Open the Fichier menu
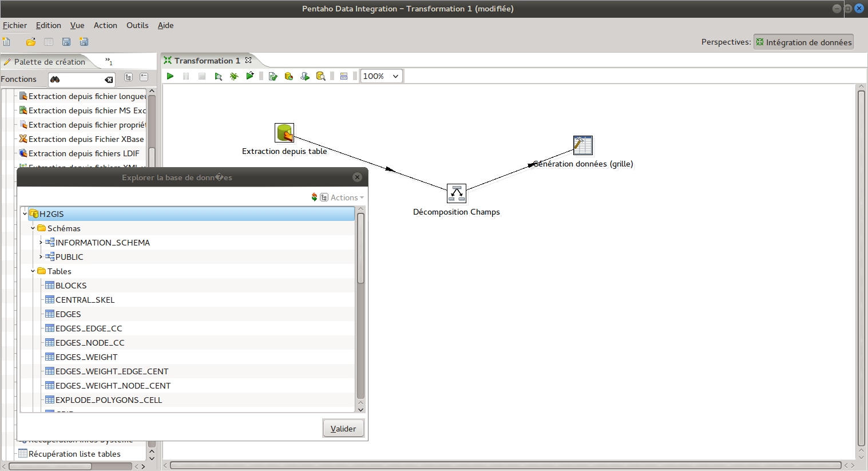This screenshot has height=471, width=868. point(15,25)
